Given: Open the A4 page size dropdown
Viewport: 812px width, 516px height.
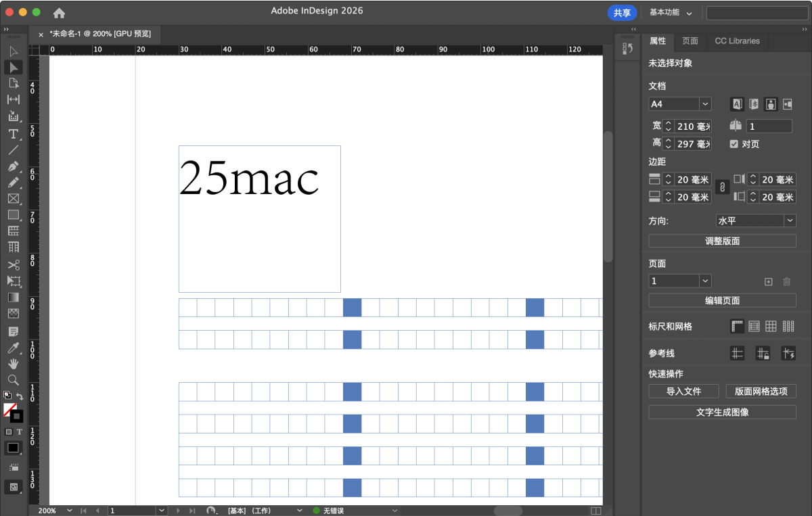Looking at the screenshot, I should pyautogui.click(x=705, y=104).
